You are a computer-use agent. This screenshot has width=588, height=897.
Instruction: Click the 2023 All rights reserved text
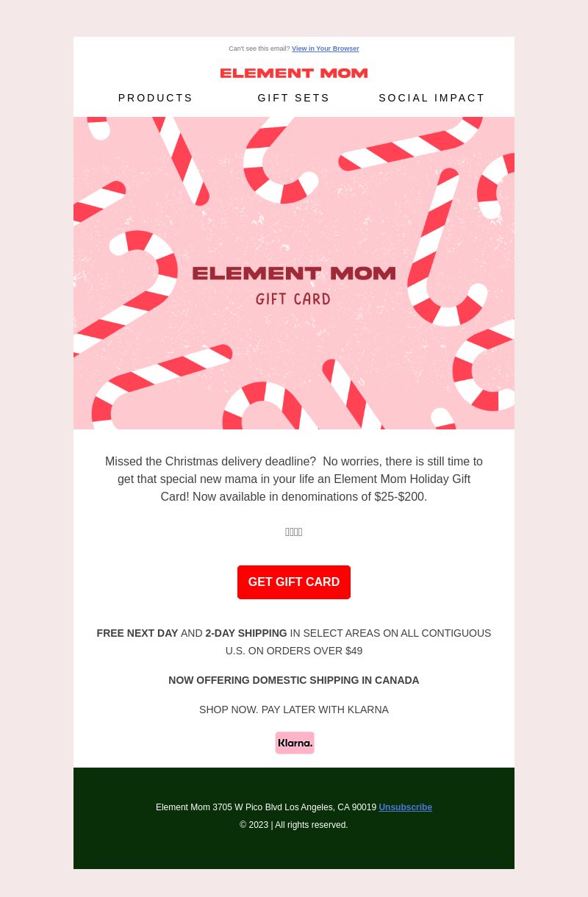coord(294,825)
